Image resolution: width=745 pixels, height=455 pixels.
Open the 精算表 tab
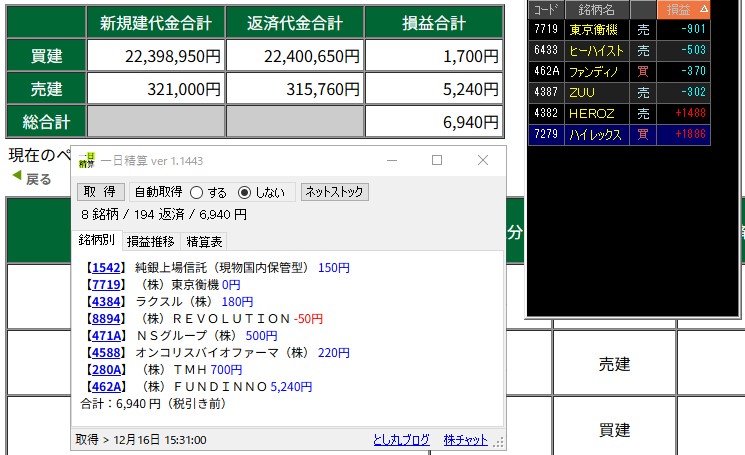pos(204,241)
